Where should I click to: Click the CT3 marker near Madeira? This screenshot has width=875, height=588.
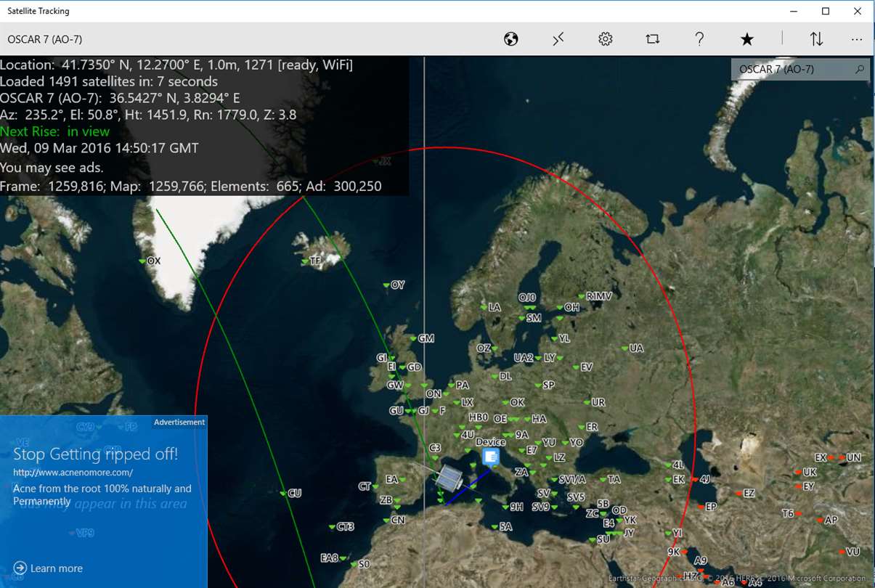341,526
